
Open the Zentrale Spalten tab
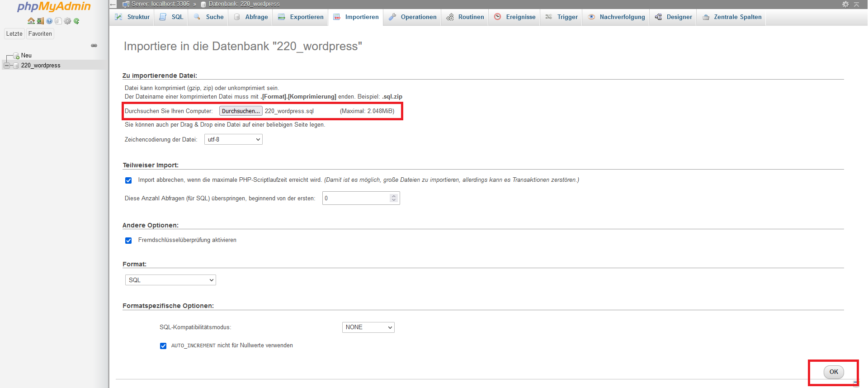[732, 17]
